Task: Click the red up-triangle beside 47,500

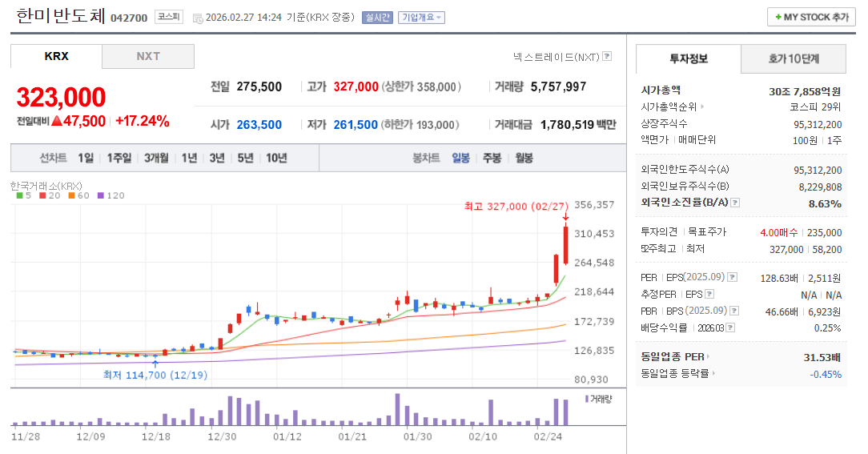Action: [57, 121]
